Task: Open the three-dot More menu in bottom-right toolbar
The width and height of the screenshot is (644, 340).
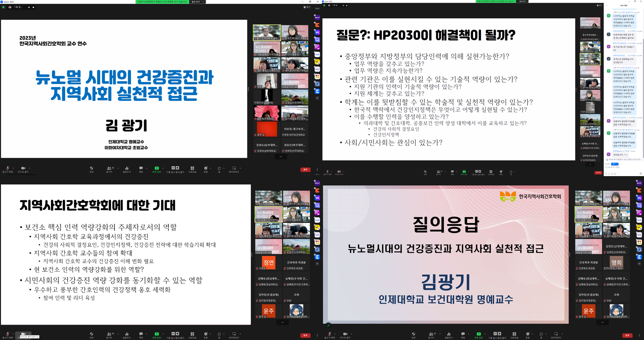Action: [639, 335]
